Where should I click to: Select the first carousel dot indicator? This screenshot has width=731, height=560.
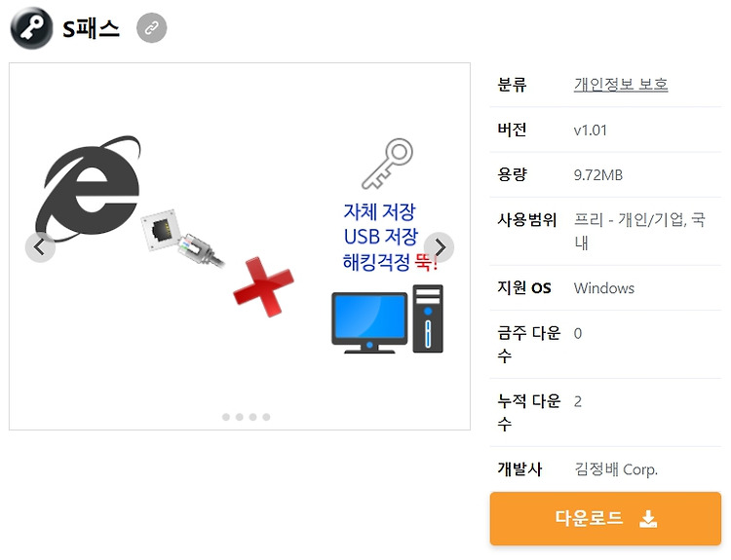point(226,417)
